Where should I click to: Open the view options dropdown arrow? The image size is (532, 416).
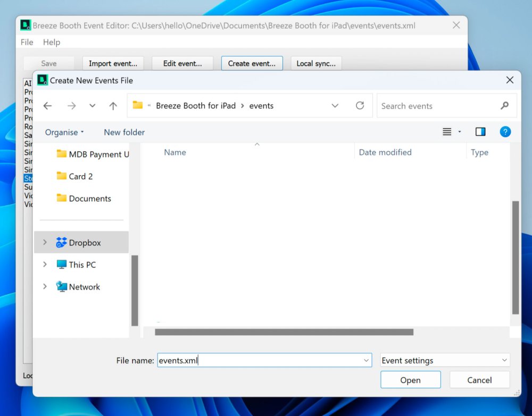(x=460, y=131)
